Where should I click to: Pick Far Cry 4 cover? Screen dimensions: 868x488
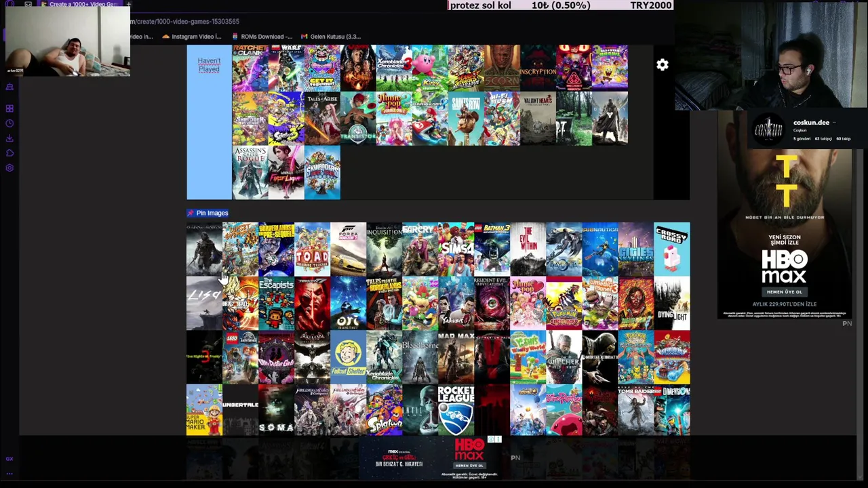coord(420,249)
